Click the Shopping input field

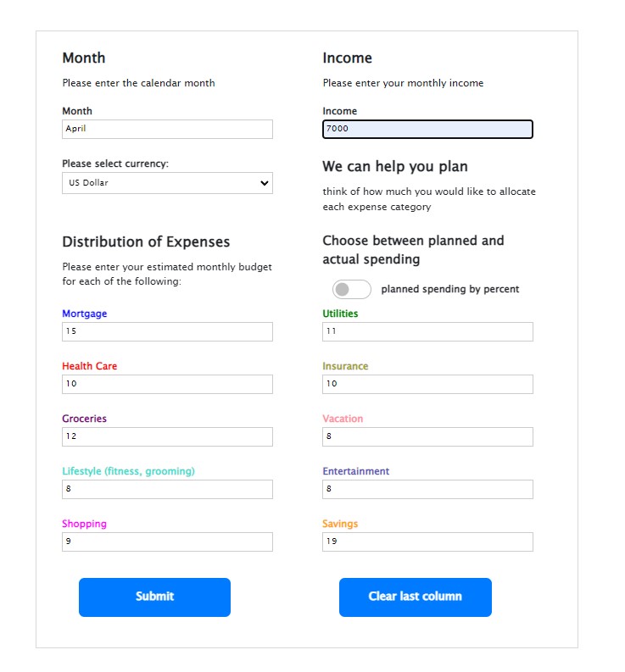pos(167,541)
